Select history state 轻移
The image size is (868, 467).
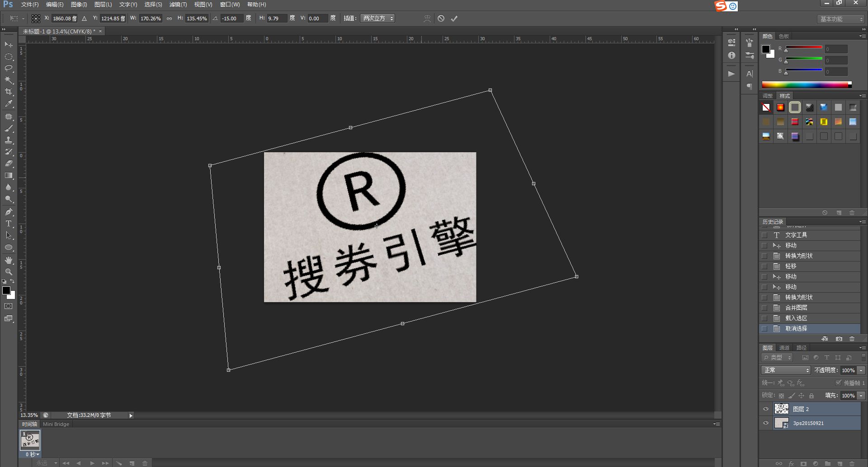(810, 266)
